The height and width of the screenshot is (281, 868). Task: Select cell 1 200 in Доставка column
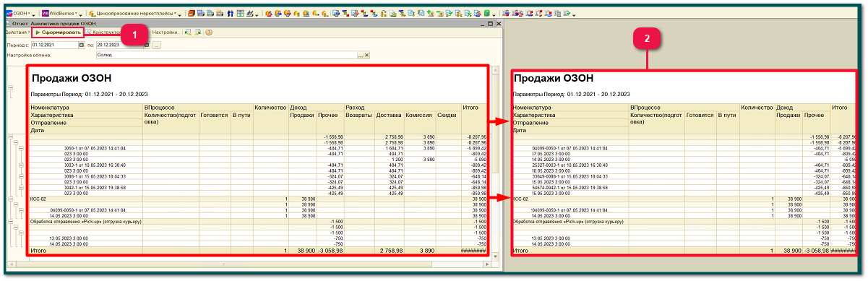(390, 159)
